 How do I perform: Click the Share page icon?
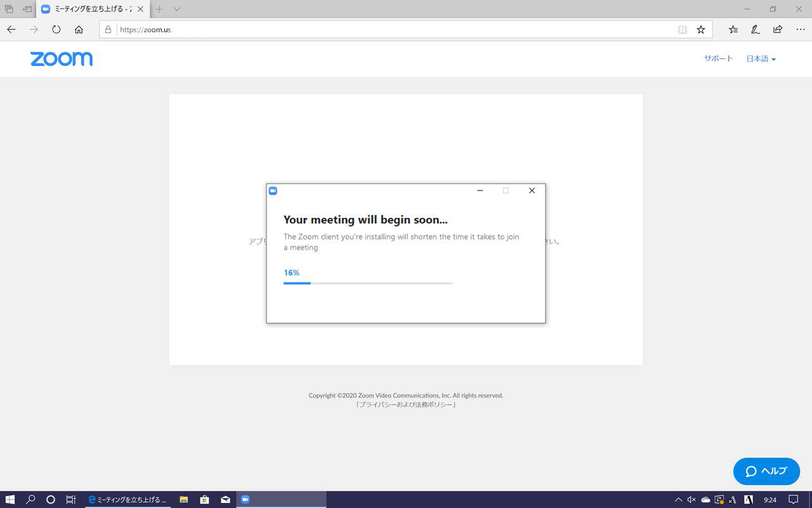pos(778,29)
